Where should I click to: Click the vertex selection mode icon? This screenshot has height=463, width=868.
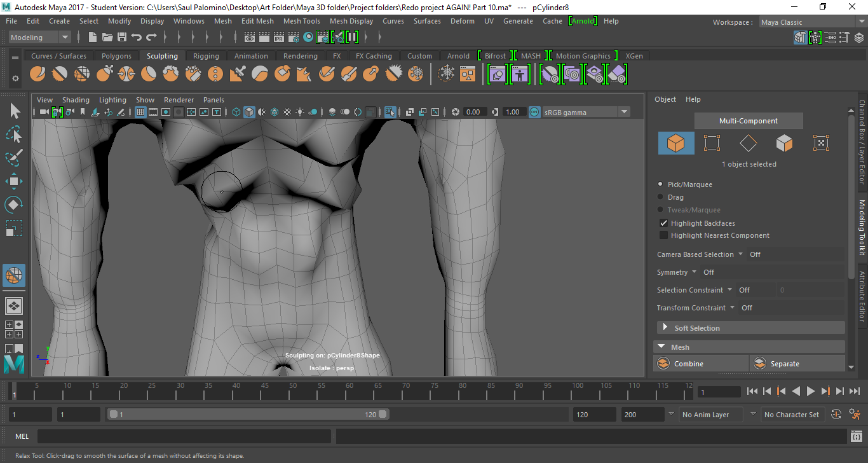pos(712,143)
